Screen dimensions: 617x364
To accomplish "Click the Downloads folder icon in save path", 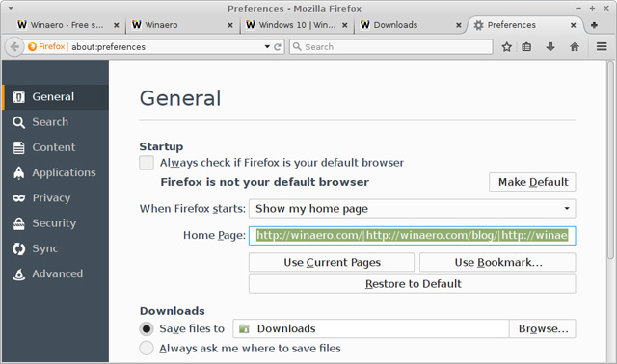I will click(x=244, y=328).
